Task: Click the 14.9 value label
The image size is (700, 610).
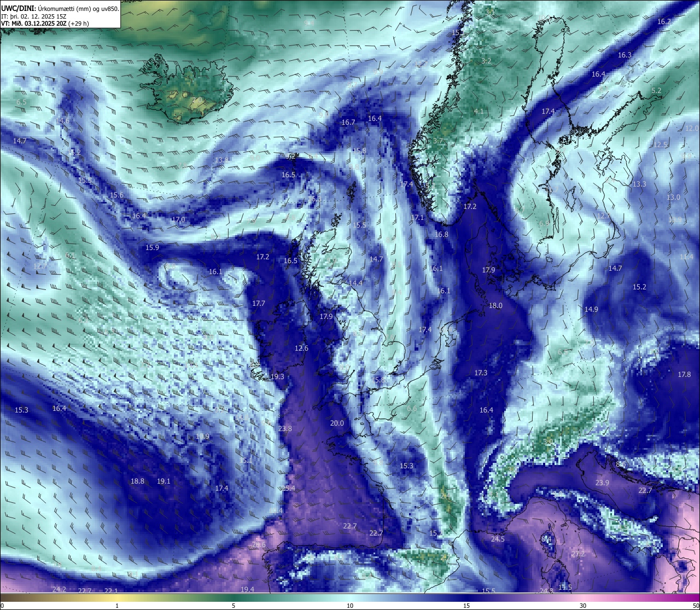Action: [591, 310]
